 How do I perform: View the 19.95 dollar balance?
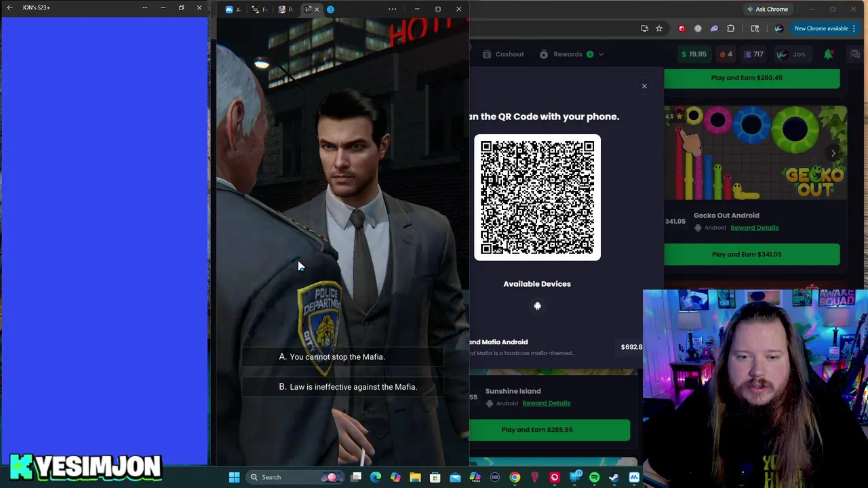click(x=694, y=54)
